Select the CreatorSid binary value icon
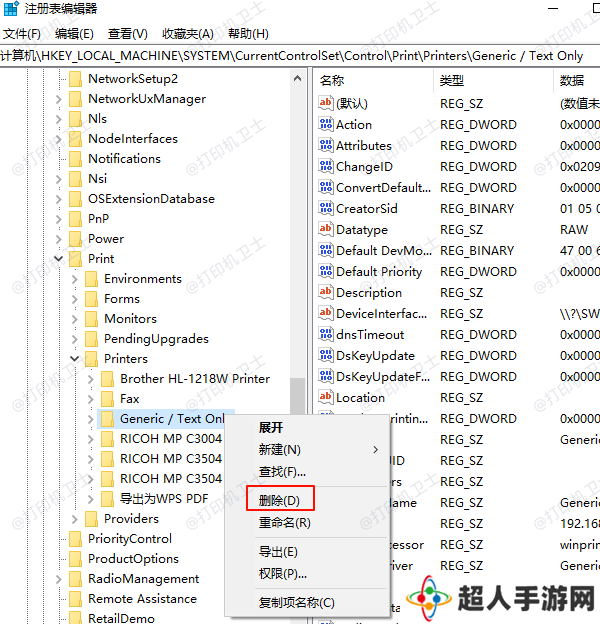The image size is (600, 624). [325, 208]
